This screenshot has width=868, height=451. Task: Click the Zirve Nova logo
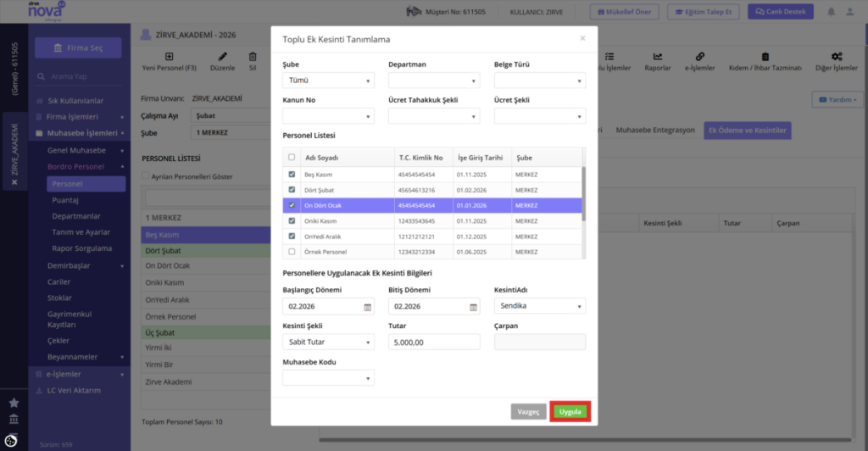pos(47,11)
